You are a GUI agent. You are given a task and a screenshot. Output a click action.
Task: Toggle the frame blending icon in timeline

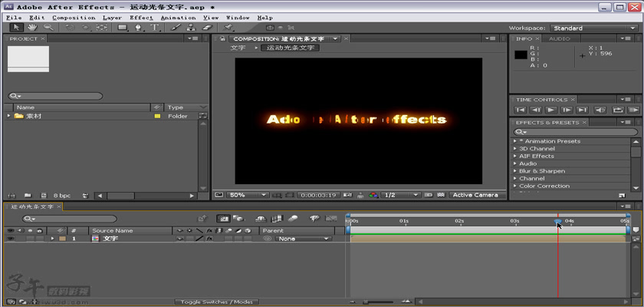pyautogui.click(x=278, y=219)
